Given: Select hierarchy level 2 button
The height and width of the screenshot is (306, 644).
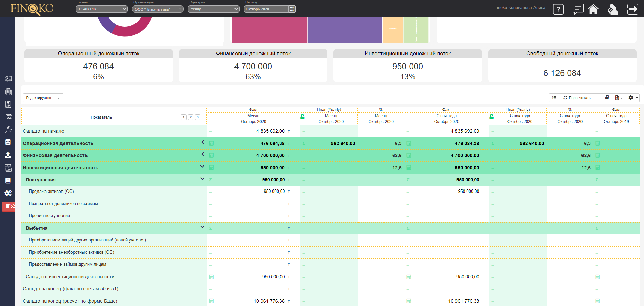Looking at the screenshot, I should coord(191,117).
